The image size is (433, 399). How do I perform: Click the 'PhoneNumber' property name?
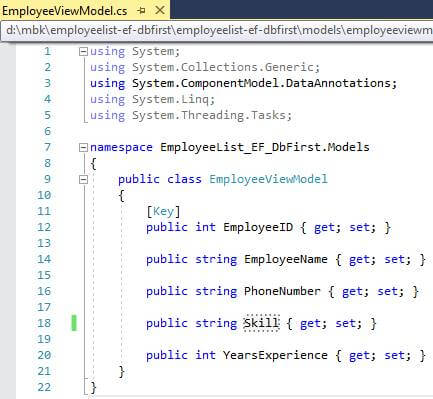(x=282, y=291)
